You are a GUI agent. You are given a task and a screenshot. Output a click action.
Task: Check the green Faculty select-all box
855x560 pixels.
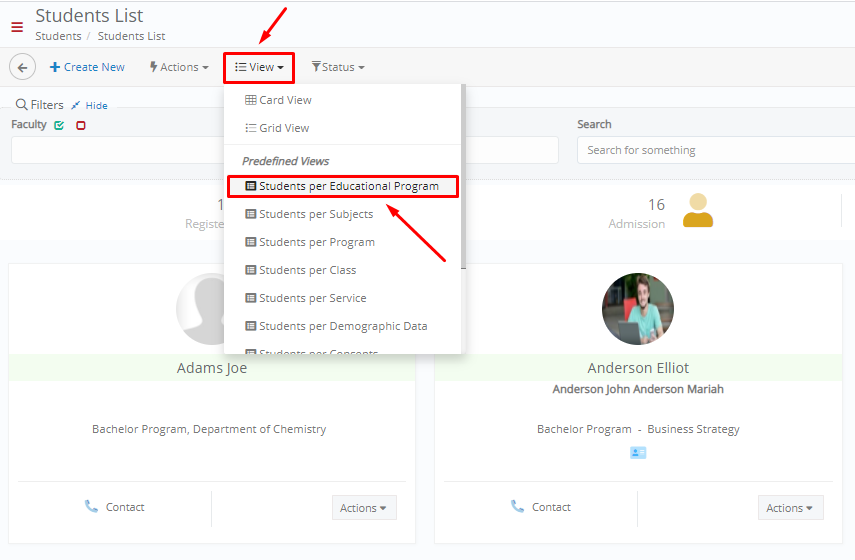[x=59, y=125]
